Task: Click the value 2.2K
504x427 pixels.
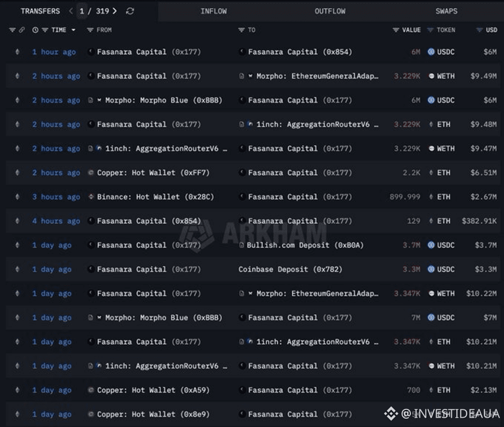Action: click(x=411, y=173)
